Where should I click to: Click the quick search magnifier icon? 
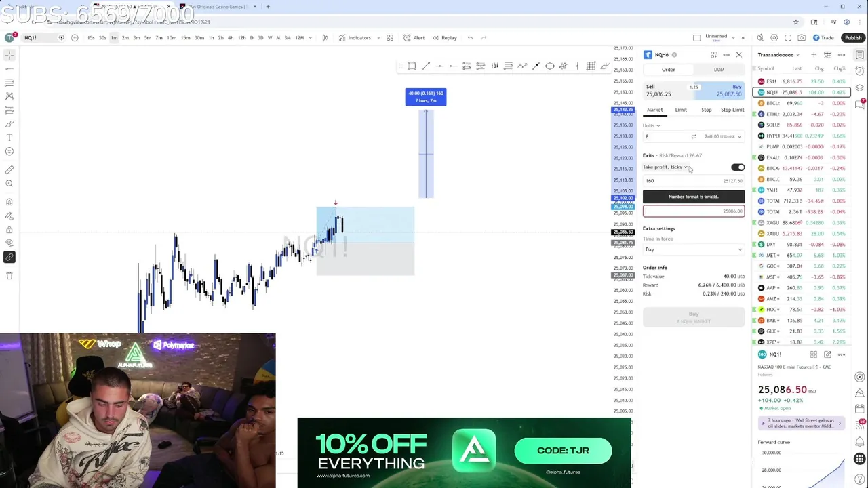click(760, 38)
